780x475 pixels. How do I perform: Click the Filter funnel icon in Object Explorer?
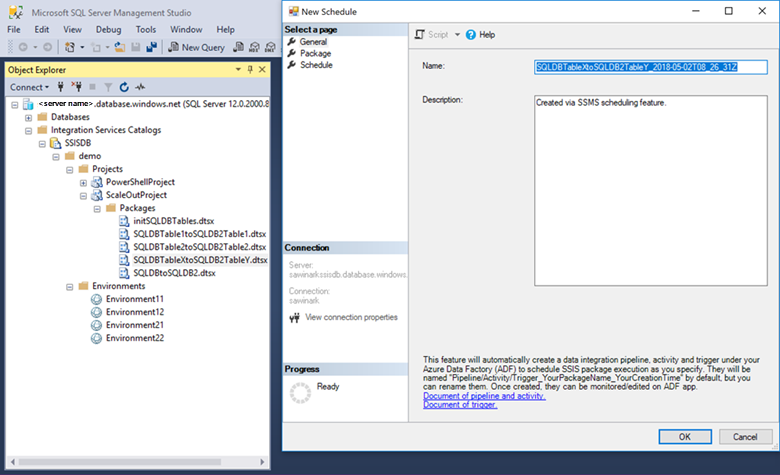[x=108, y=88]
